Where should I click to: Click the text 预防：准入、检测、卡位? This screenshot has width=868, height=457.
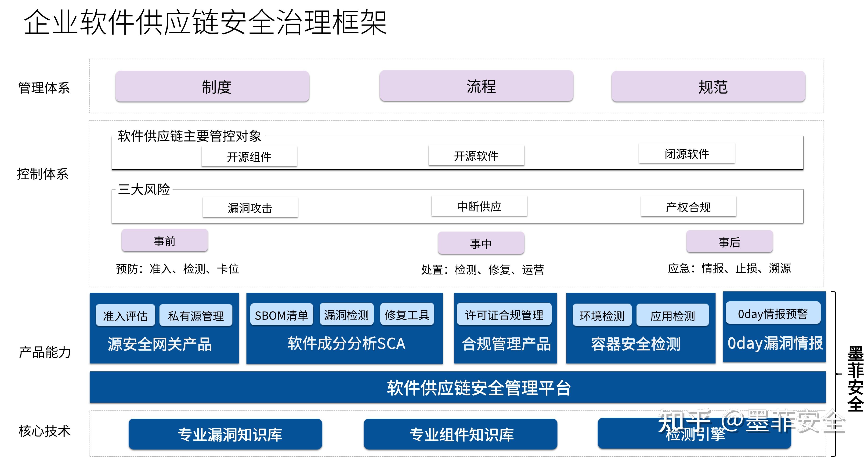pos(177,268)
